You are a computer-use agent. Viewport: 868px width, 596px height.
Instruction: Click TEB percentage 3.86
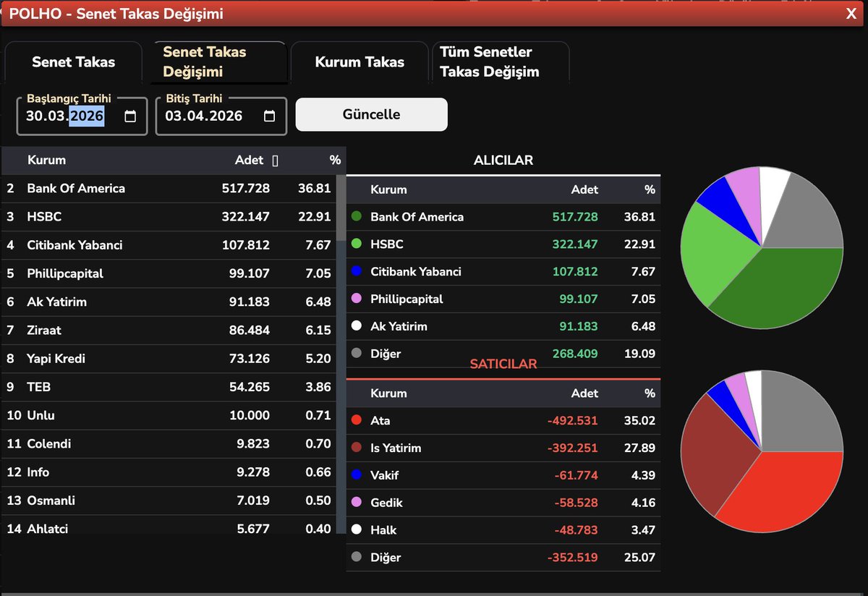[318, 387]
